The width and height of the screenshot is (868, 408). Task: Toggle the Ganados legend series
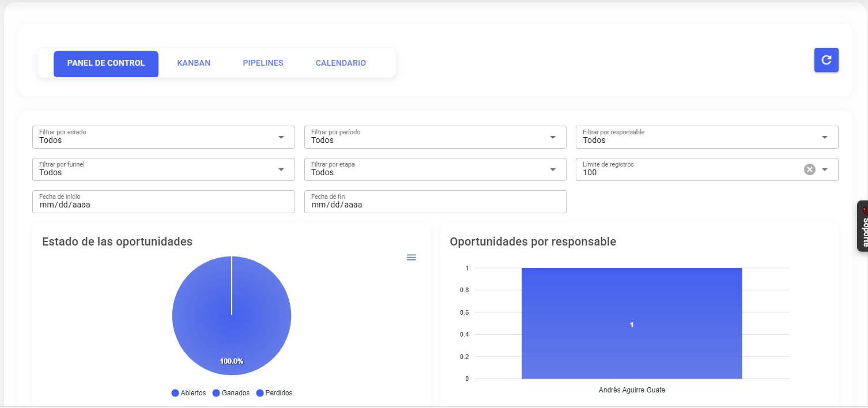(x=231, y=393)
